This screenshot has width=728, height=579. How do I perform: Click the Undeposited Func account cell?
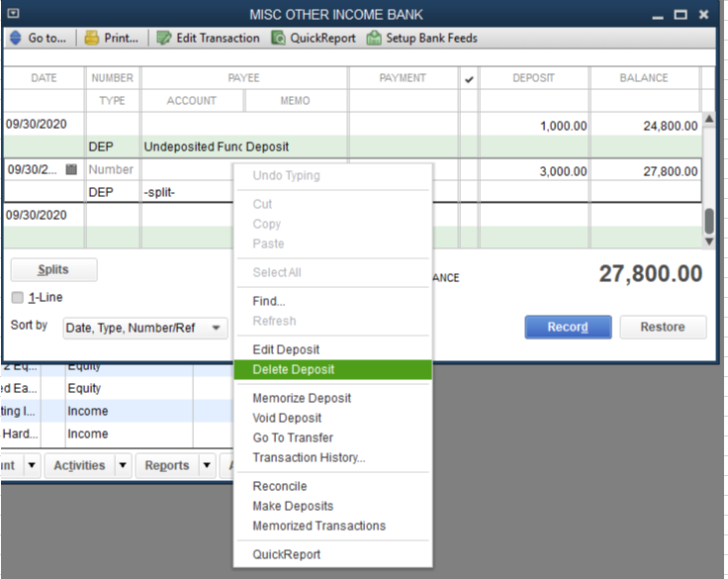(x=193, y=146)
